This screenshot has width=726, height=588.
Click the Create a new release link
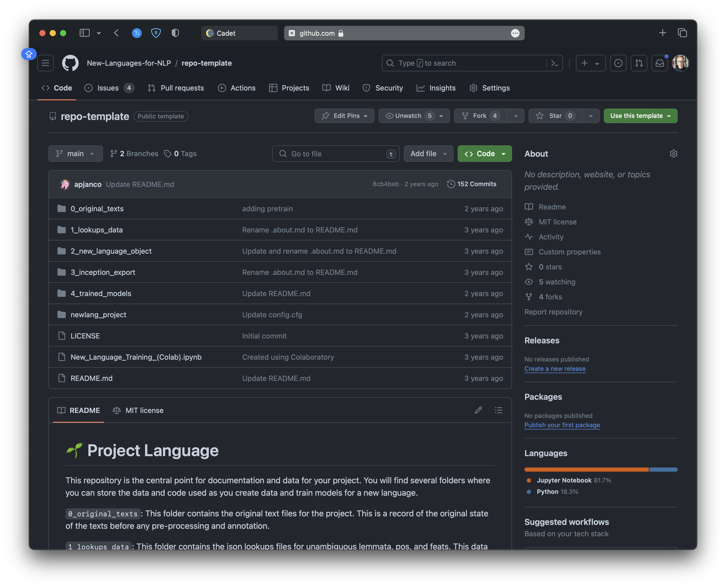[x=554, y=368]
